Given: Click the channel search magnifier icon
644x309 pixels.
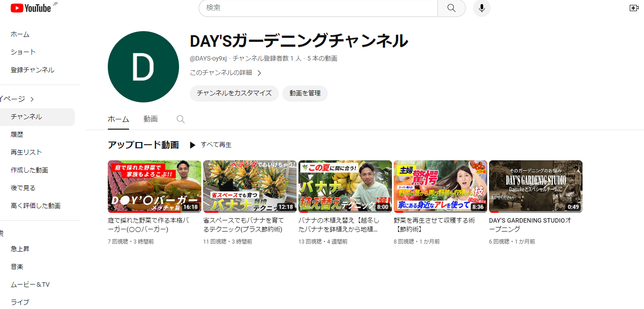Looking at the screenshot, I should click(x=180, y=119).
